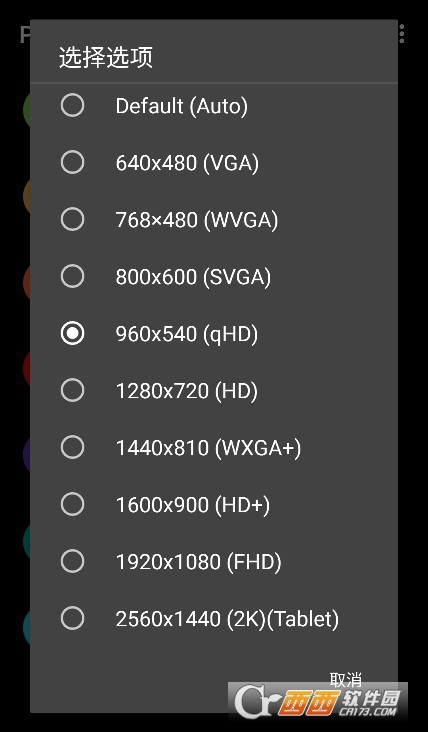Click the 640x480 (VGA) text label
This screenshot has height=732, width=428.
tap(187, 163)
